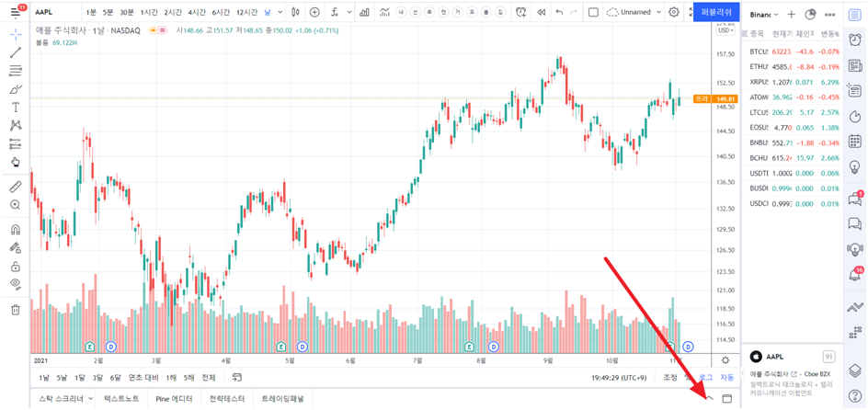The image size is (868, 410).
Task: Maximize the bottom panel window icon
Action: pyautogui.click(x=727, y=398)
